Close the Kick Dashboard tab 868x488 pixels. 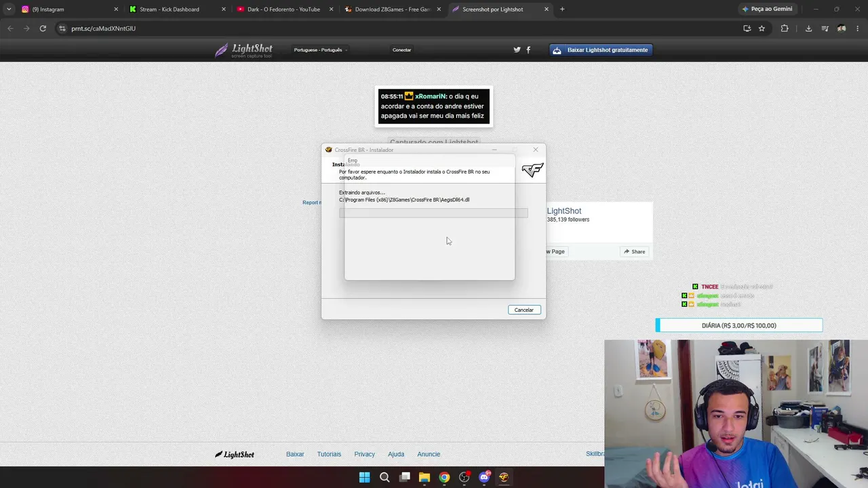pyautogui.click(x=224, y=9)
